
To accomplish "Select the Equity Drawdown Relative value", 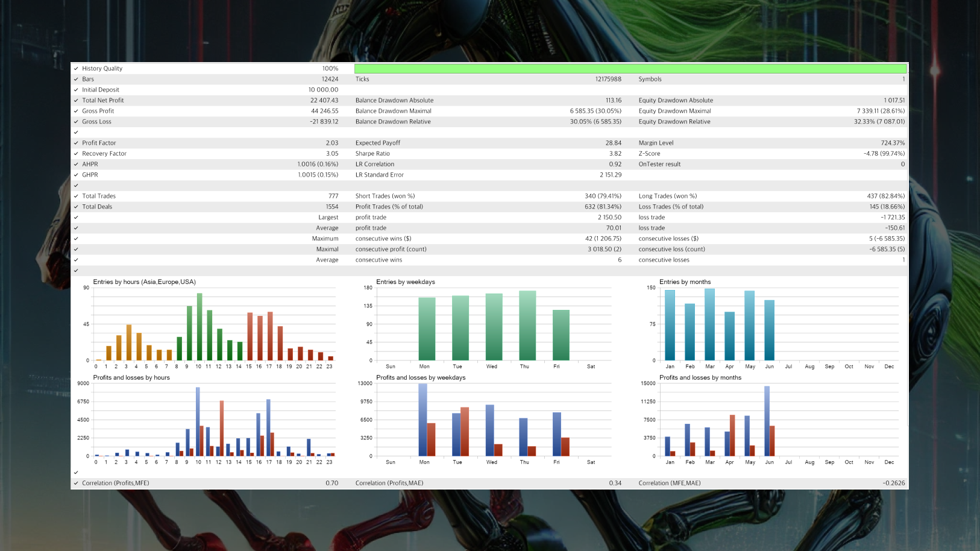I will (879, 121).
